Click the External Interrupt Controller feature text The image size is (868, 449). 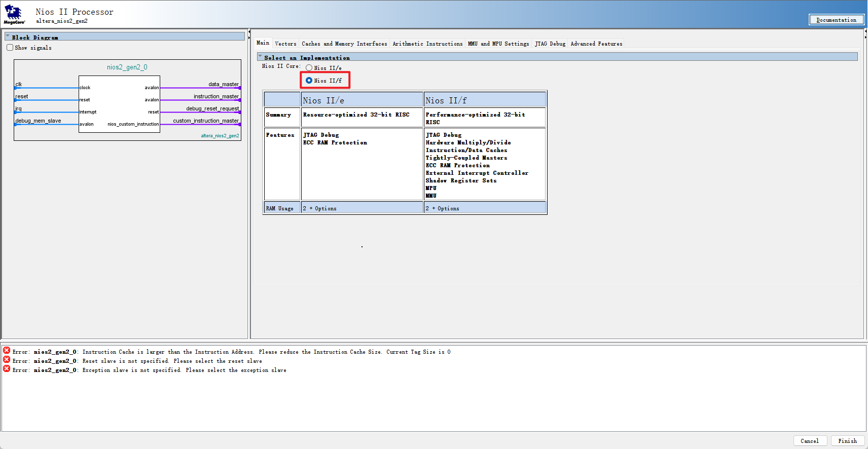(x=477, y=173)
